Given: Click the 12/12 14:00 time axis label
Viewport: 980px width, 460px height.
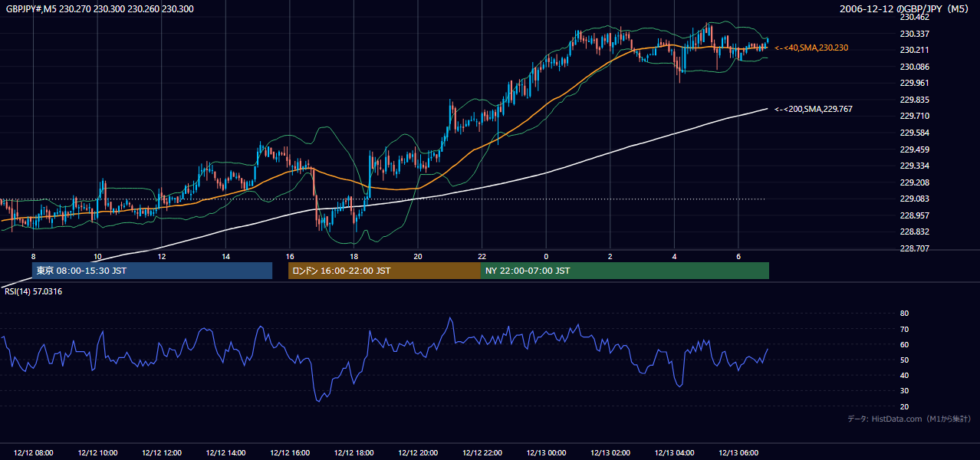Looking at the screenshot, I should (225, 453).
